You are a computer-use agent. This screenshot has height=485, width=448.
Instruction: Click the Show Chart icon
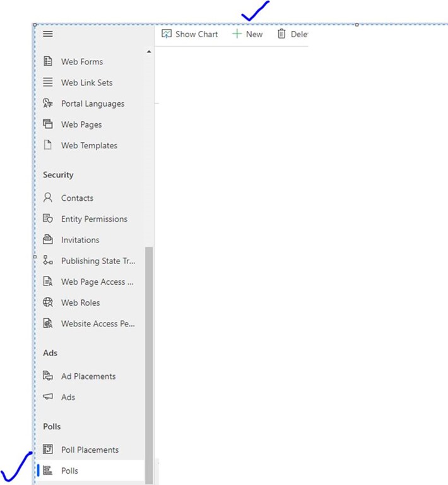167,34
